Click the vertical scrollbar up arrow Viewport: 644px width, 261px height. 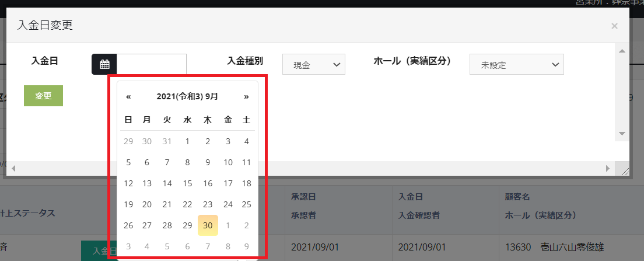pos(622,52)
